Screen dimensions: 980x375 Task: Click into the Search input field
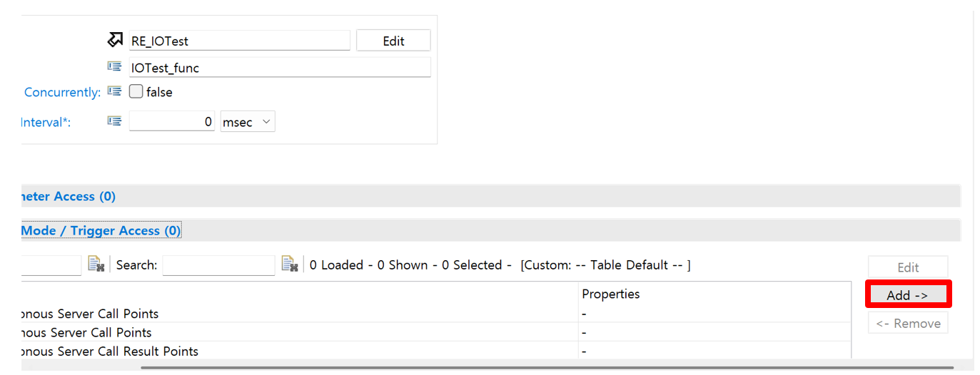click(x=218, y=265)
